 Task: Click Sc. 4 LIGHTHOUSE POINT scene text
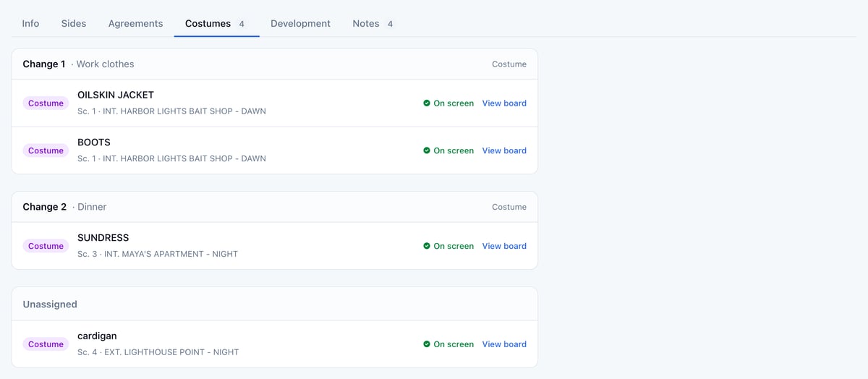[x=158, y=352]
